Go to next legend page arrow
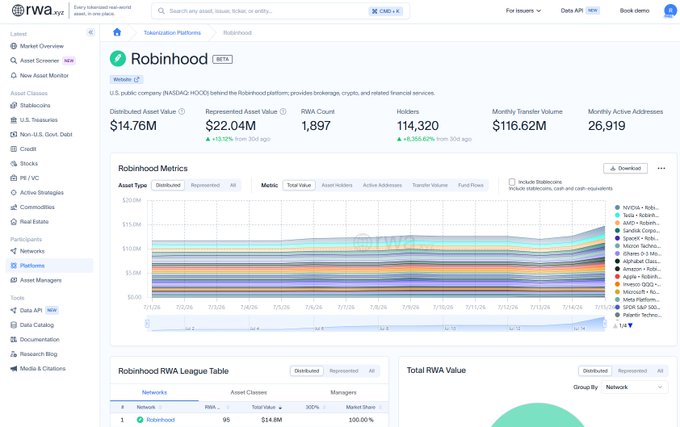The height and width of the screenshot is (427, 680). tap(630, 326)
